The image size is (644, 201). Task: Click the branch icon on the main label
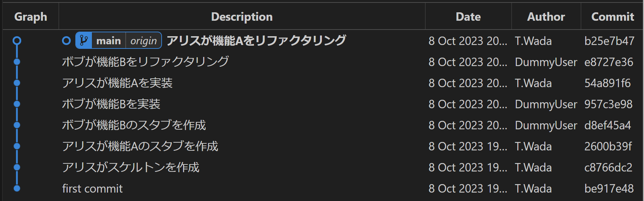(x=84, y=41)
